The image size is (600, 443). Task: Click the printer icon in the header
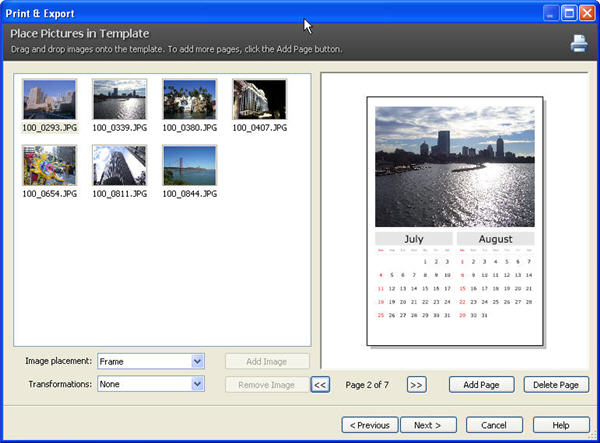tap(579, 43)
